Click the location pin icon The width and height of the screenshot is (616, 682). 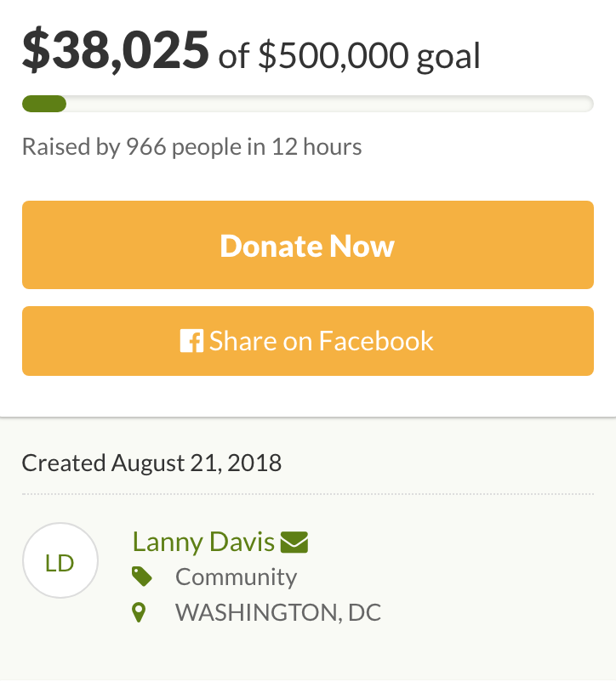139,613
